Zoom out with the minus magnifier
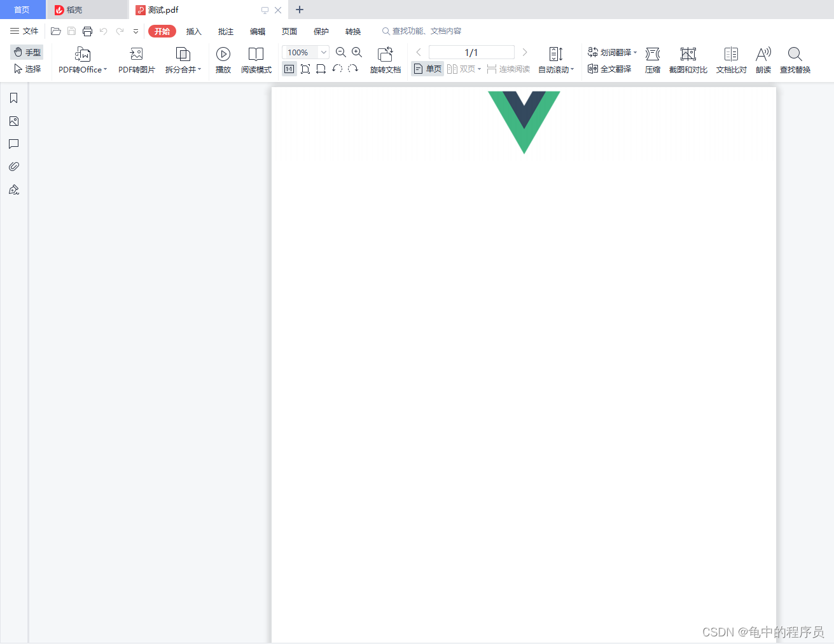The height and width of the screenshot is (644, 834). tap(341, 52)
